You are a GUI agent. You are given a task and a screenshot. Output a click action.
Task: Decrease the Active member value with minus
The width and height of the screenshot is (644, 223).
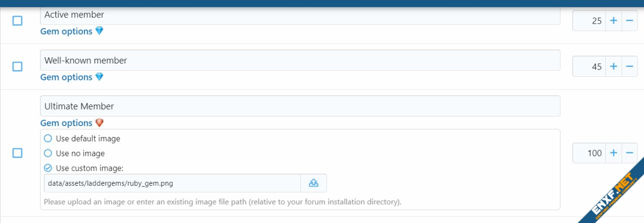[629, 21]
